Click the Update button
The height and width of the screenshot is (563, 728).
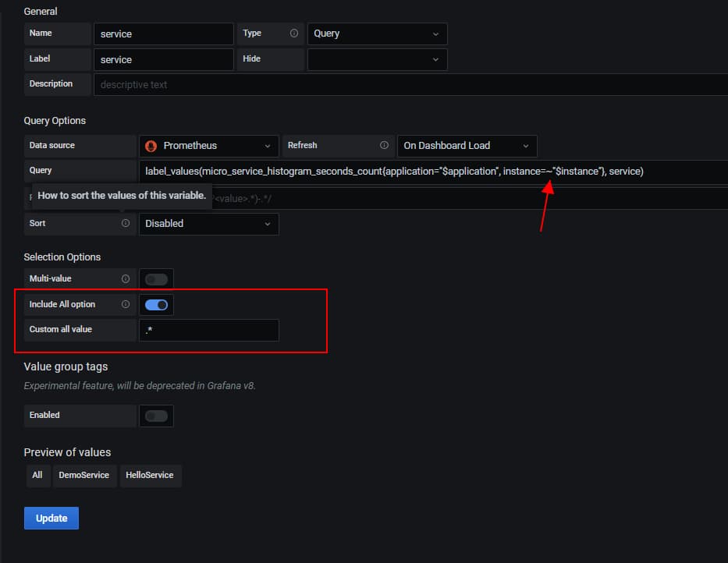point(51,519)
